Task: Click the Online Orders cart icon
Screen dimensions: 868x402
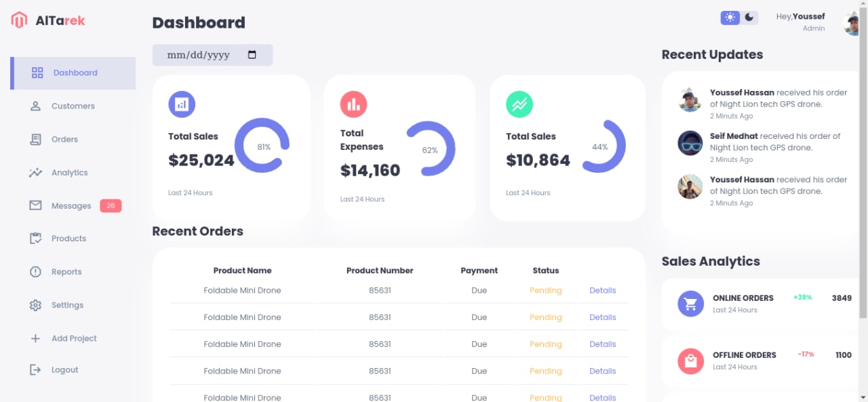Action: coord(691,303)
